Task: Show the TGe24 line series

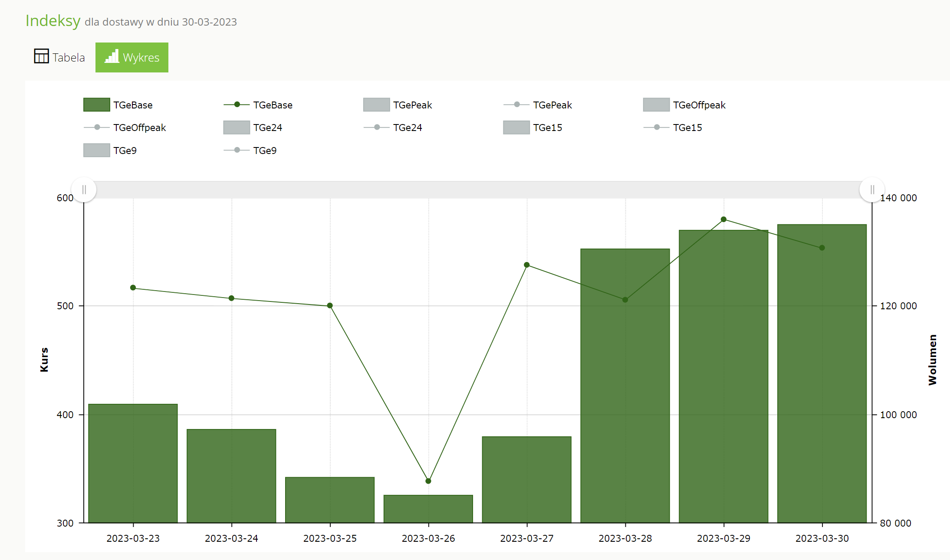Action: coord(377,127)
